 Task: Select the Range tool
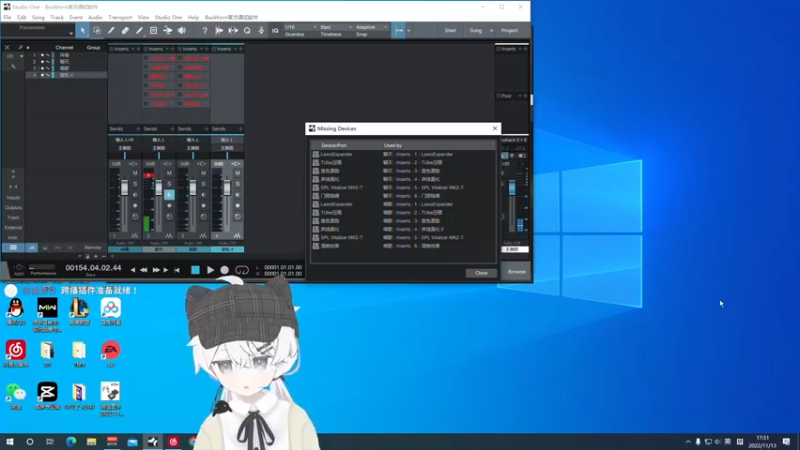click(97, 31)
